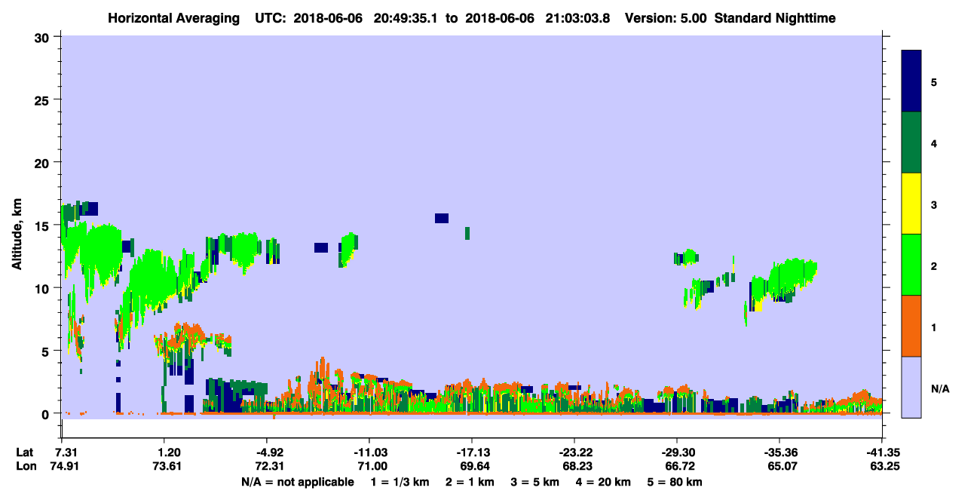Click the y-axis tick label 20
The image size is (980, 503).
(x=44, y=162)
